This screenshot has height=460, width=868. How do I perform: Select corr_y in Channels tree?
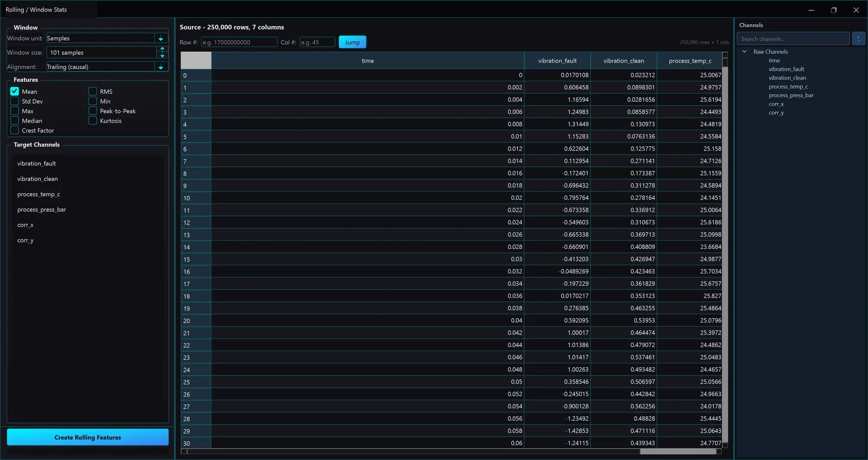[x=776, y=113]
